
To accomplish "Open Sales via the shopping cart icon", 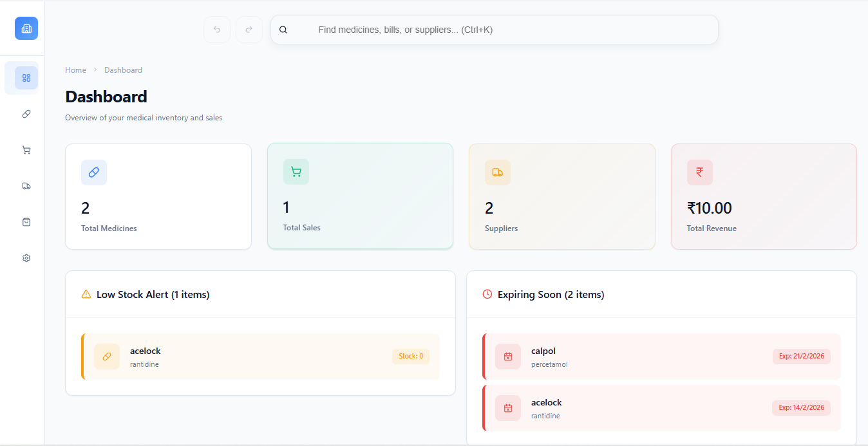I will (26, 150).
